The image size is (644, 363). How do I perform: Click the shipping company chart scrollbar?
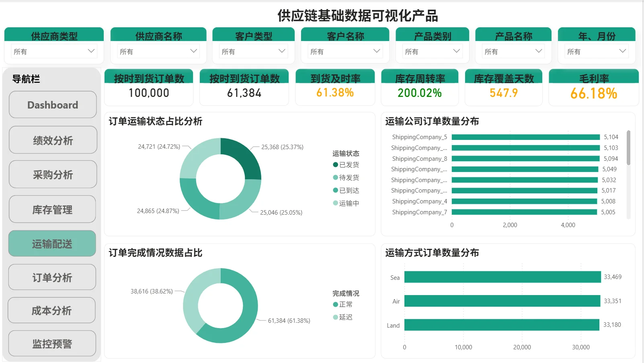(628, 148)
